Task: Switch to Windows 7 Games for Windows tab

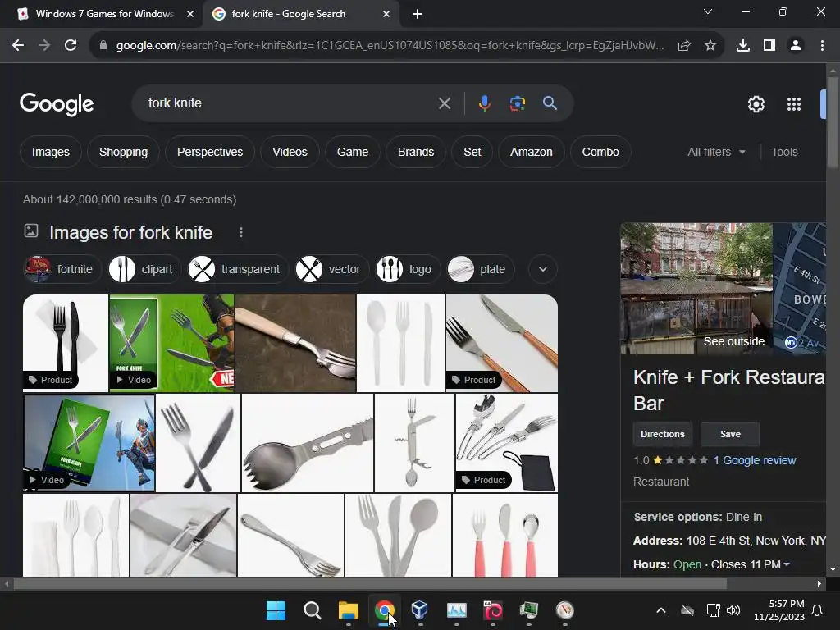Action: point(104,14)
